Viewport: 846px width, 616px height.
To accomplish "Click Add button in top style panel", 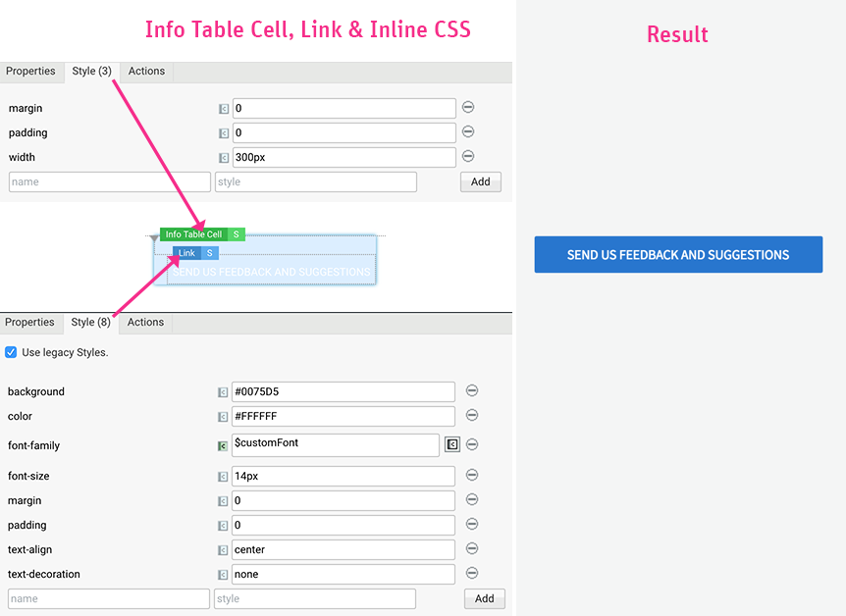I will (x=480, y=181).
